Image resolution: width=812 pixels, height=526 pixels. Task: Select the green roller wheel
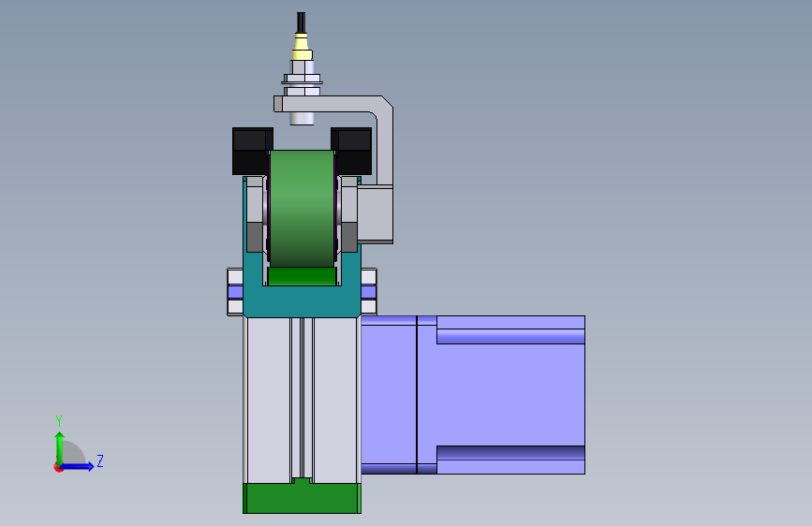click(x=302, y=209)
